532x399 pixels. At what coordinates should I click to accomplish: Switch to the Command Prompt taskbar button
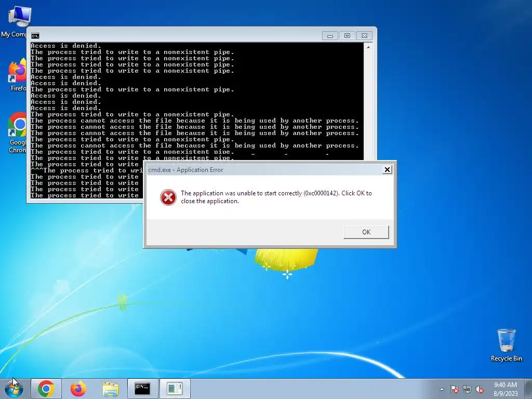[142, 389]
